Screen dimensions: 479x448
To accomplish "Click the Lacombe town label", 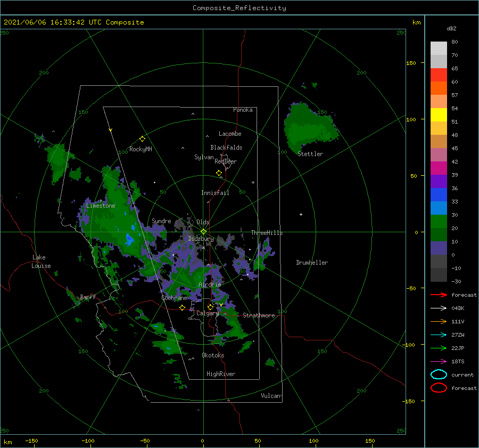I will pos(230,134).
